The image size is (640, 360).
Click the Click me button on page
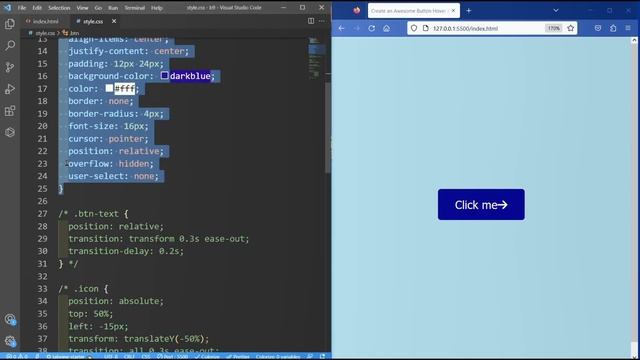(481, 204)
